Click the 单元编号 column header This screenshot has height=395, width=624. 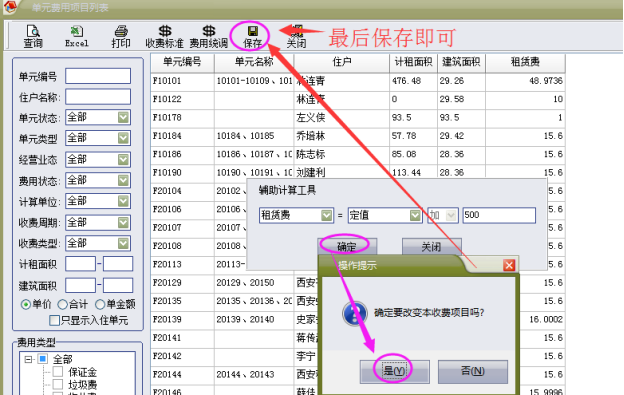tap(182, 62)
